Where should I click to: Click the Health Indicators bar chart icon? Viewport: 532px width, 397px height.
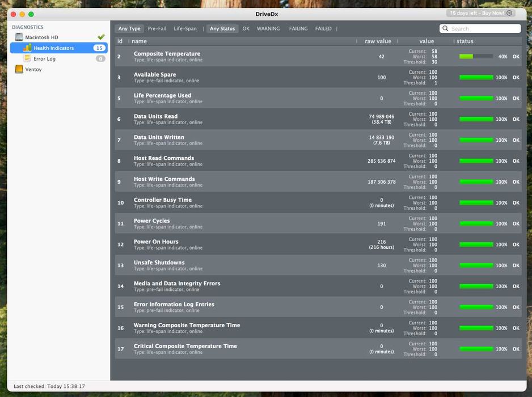(x=27, y=48)
